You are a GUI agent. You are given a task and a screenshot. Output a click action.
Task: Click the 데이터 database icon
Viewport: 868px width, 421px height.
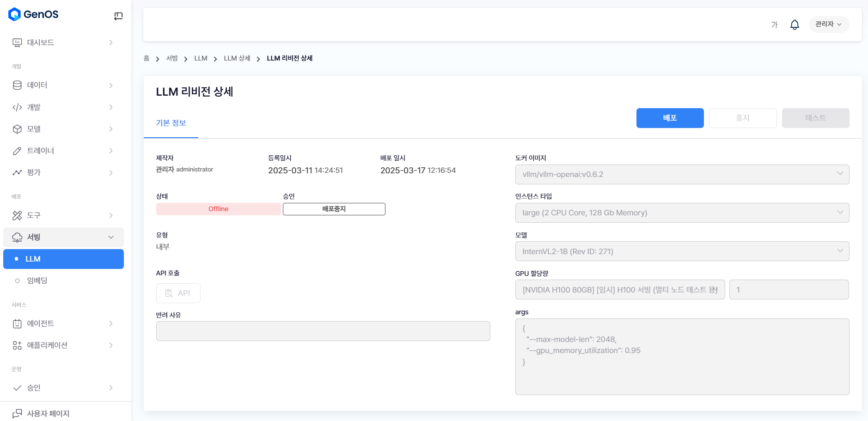pos(17,85)
